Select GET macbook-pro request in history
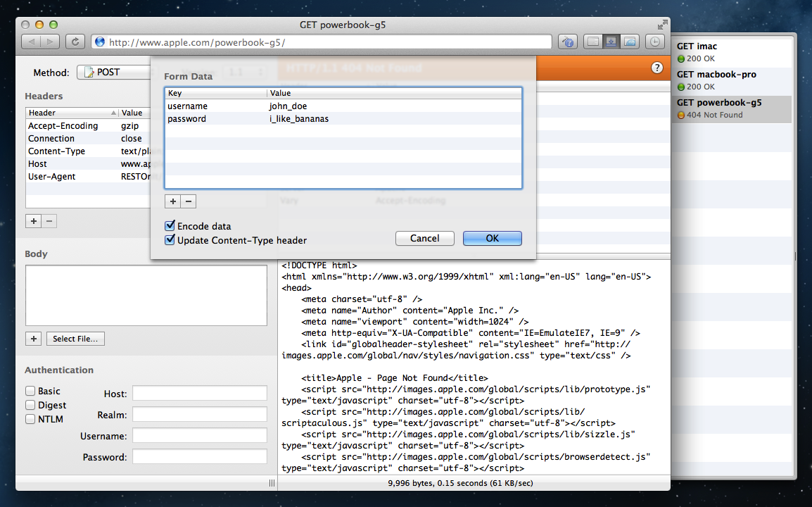Screen dimensions: 812x507 pos(732,80)
